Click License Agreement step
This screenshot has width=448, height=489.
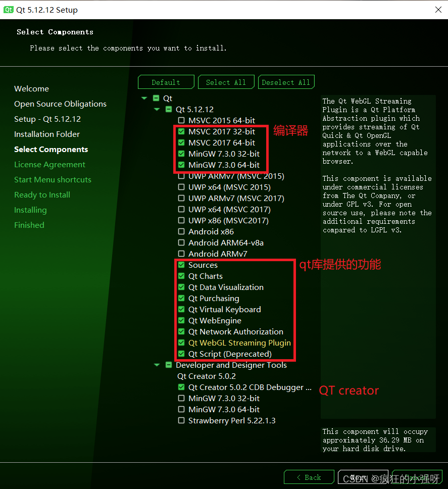point(49,164)
